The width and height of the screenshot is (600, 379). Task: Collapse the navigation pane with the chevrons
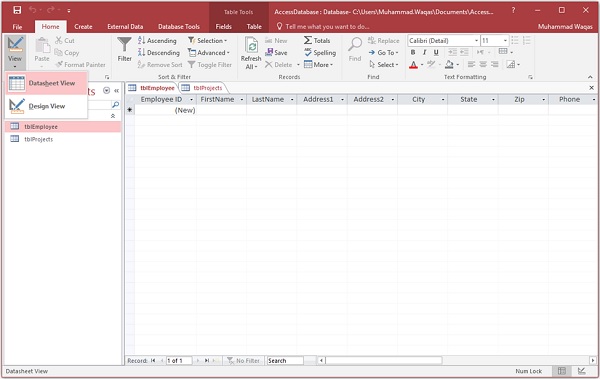point(117,91)
